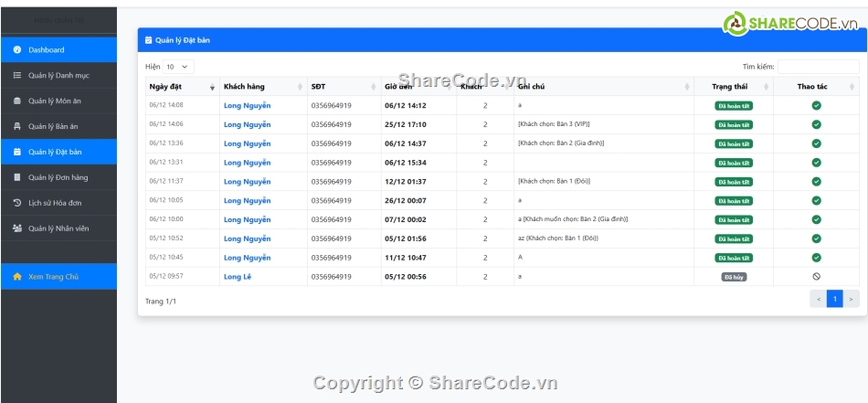This screenshot has height=403, width=868.
Task: Click booking date '05/12 09:57'
Action: (166, 276)
